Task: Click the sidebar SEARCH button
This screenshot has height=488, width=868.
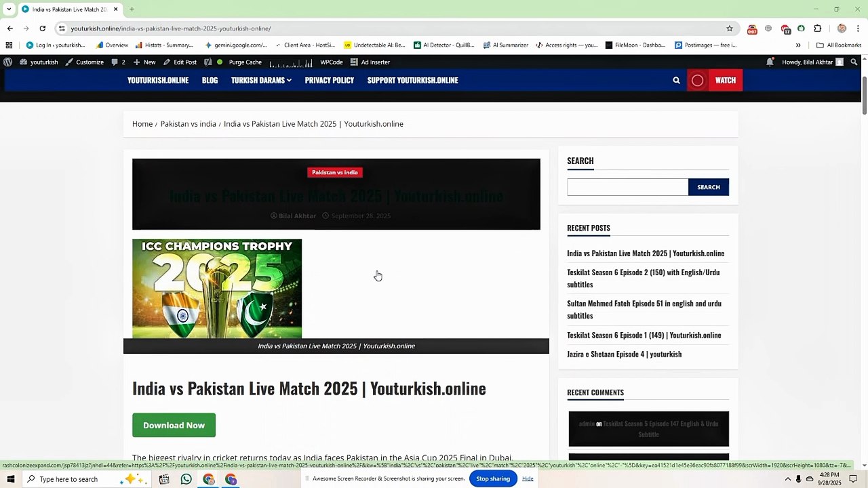Action: [709, 187]
